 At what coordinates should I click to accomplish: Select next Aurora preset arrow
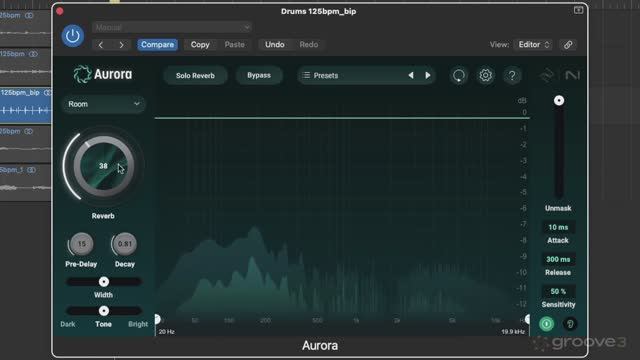[428, 76]
